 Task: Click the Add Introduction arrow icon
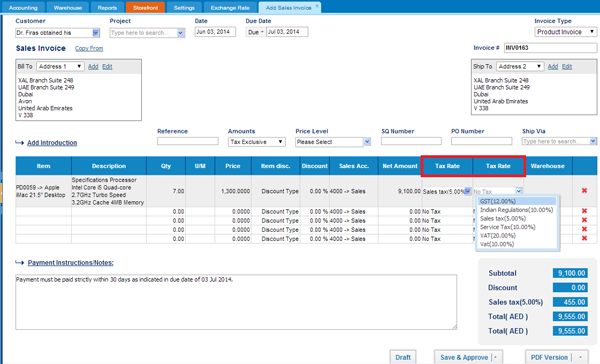click(x=20, y=143)
